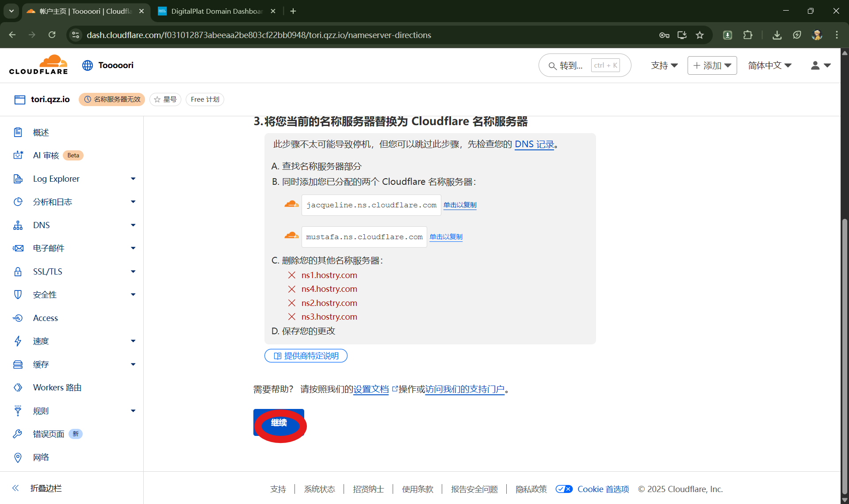Bookmark page with star icon in address bar

click(x=700, y=35)
